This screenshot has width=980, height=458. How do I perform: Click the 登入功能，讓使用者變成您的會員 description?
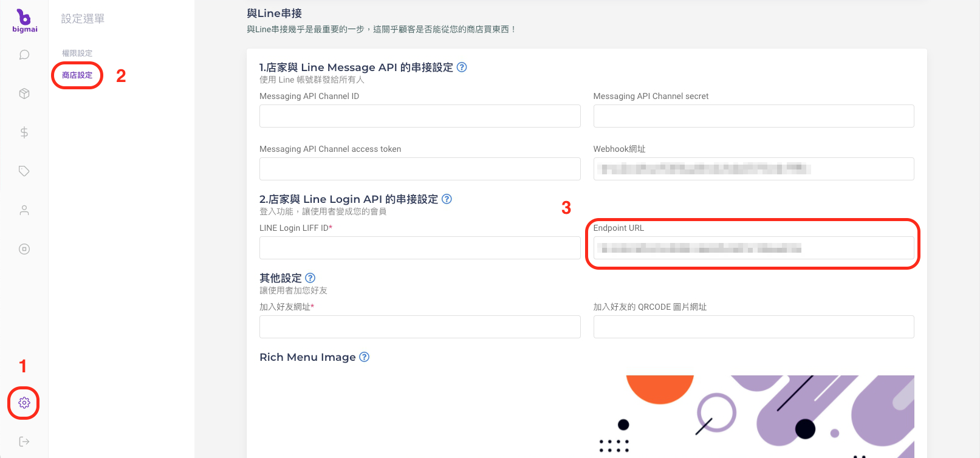[x=323, y=211]
